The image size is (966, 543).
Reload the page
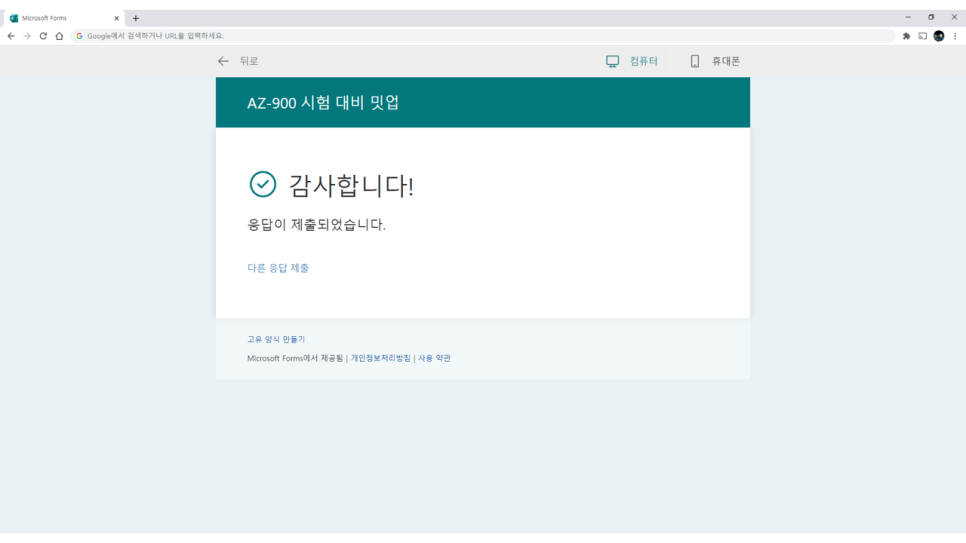click(x=43, y=36)
